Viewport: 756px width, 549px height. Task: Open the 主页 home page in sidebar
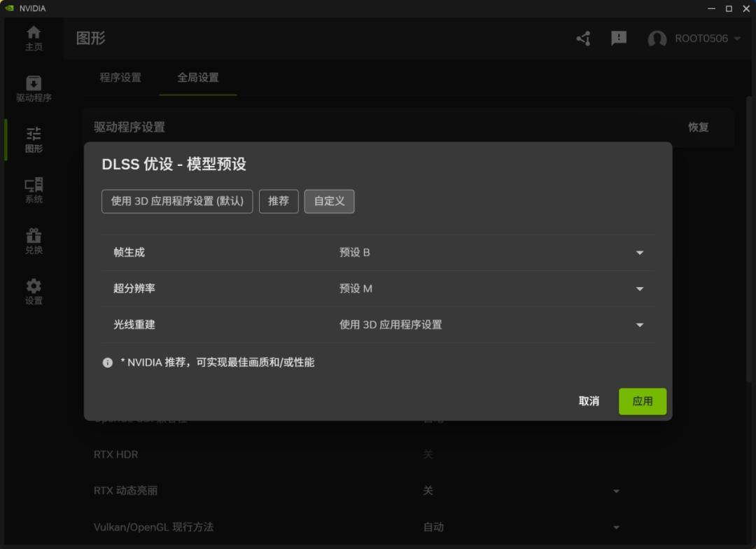(34, 38)
